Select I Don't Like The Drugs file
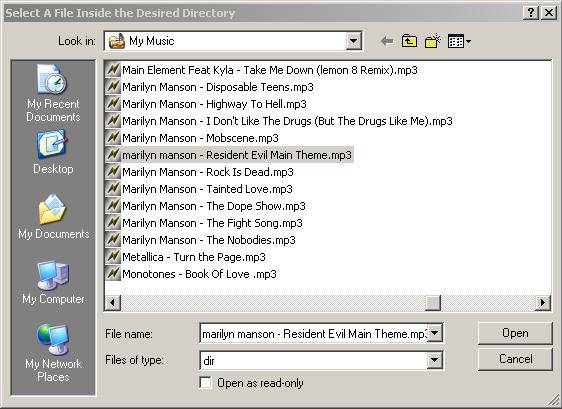The height and width of the screenshot is (409, 562). (287, 121)
